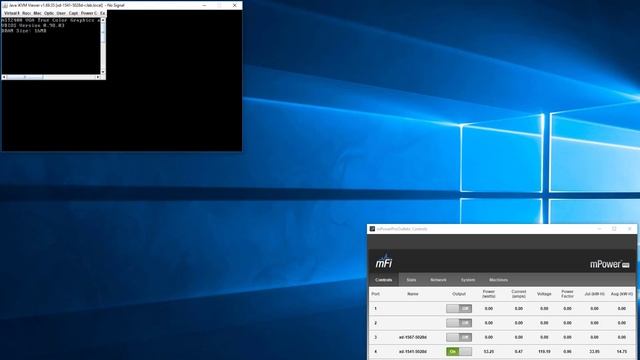
Task: Open the last mPower tab after System
Action: (498, 280)
